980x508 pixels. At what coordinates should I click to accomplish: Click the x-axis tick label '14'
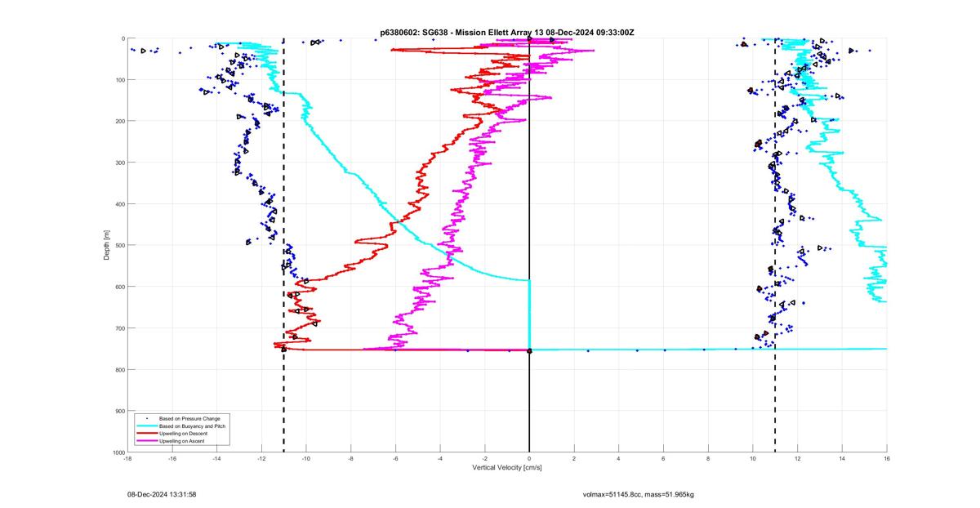[842, 458]
